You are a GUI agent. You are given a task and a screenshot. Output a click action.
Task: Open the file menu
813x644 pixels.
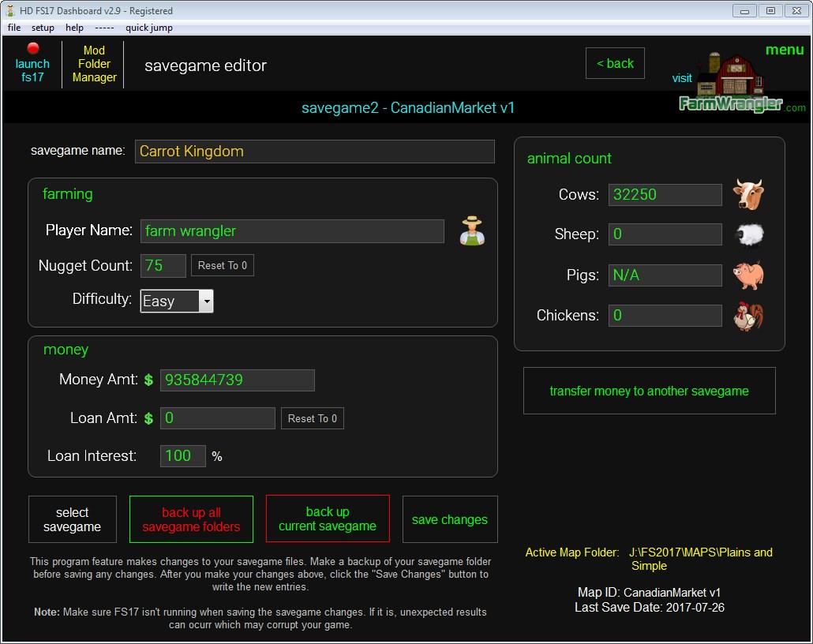[14, 28]
